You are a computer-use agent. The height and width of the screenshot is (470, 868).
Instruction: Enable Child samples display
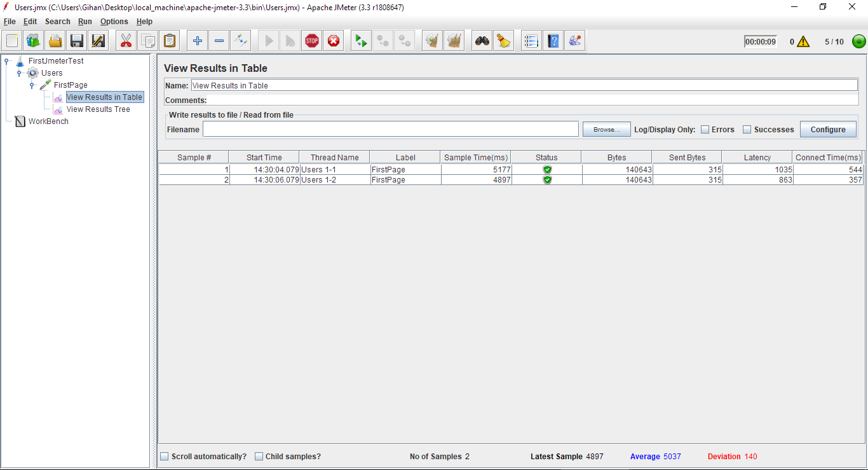pos(259,456)
